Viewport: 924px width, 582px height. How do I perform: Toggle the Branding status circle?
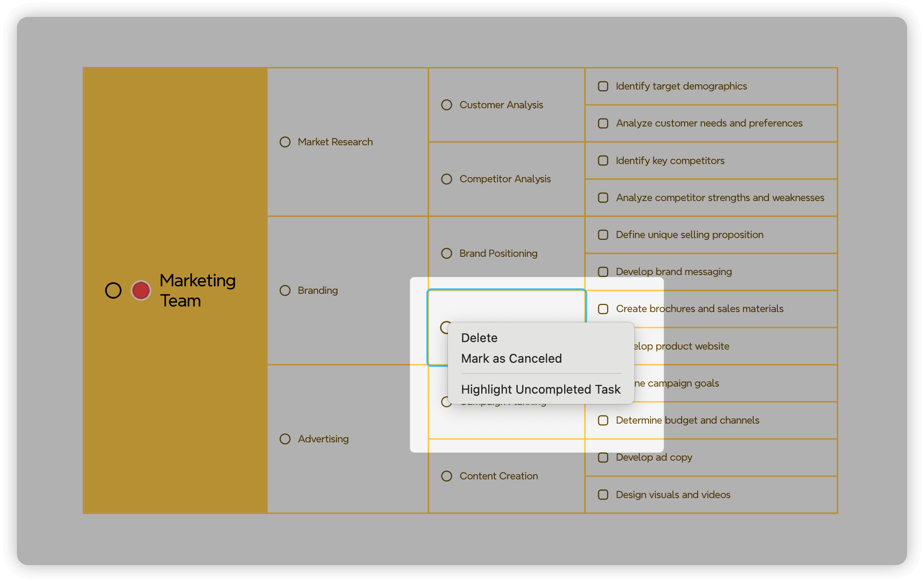(285, 291)
